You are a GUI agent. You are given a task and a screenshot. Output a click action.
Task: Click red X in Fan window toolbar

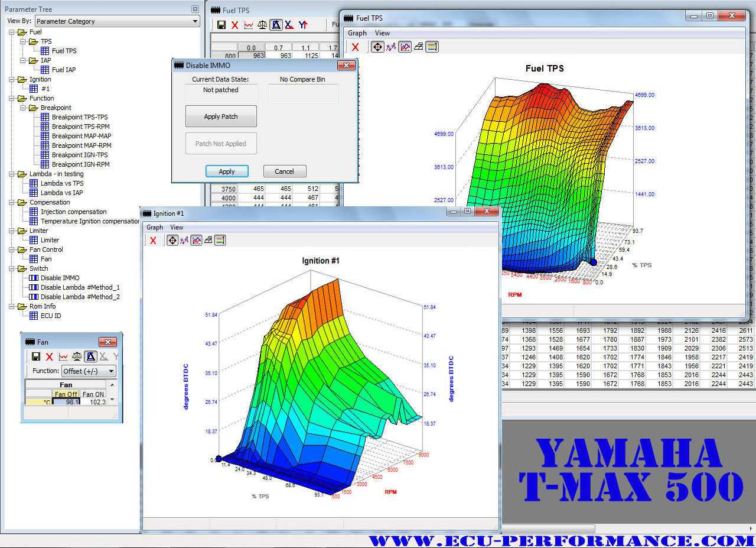(x=50, y=356)
